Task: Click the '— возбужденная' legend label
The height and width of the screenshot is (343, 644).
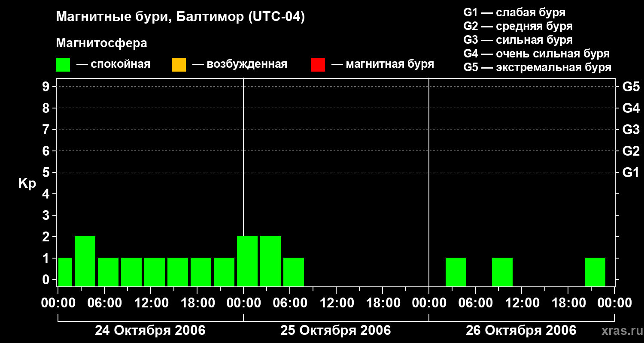Action: [x=240, y=64]
